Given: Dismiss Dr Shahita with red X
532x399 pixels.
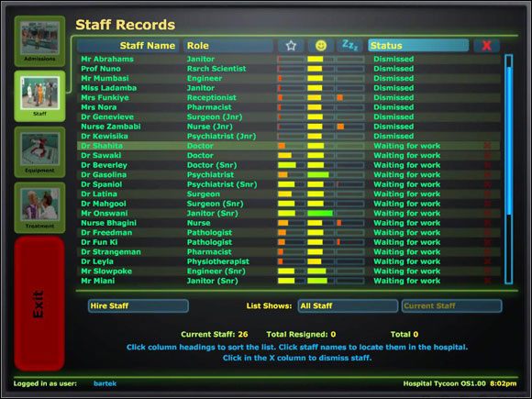Looking at the screenshot, I should point(487,146).
